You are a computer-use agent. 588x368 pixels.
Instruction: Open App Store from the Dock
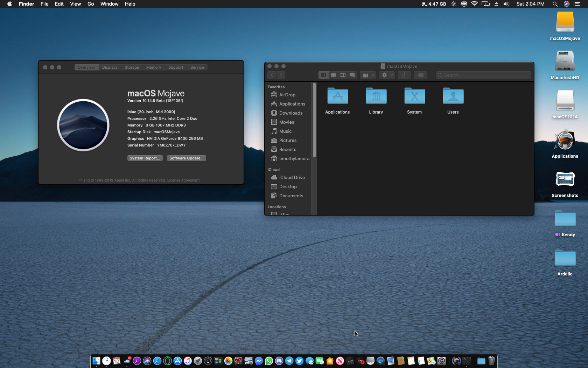[178, 361]
